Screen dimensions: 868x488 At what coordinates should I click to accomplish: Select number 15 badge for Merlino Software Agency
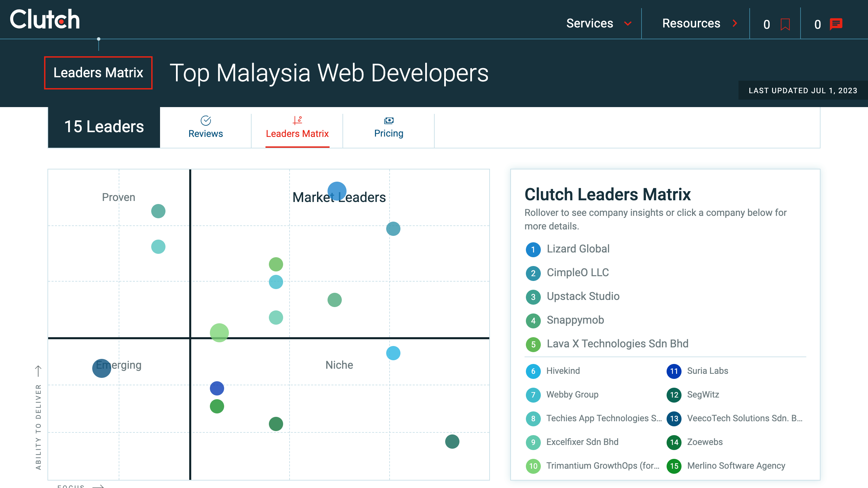click(x=674, y=466)
